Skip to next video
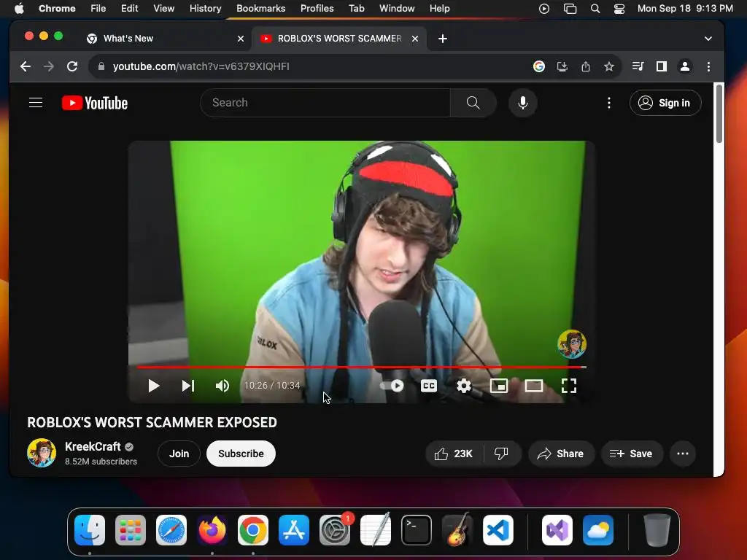This screenshot has height=560, width=747. pos(188,386)
